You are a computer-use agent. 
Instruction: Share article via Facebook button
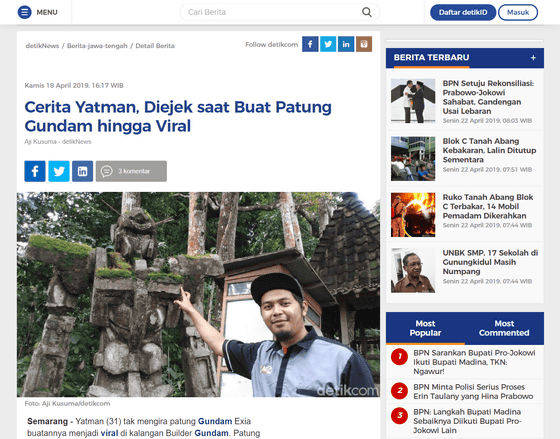click(x=35, y=171)
